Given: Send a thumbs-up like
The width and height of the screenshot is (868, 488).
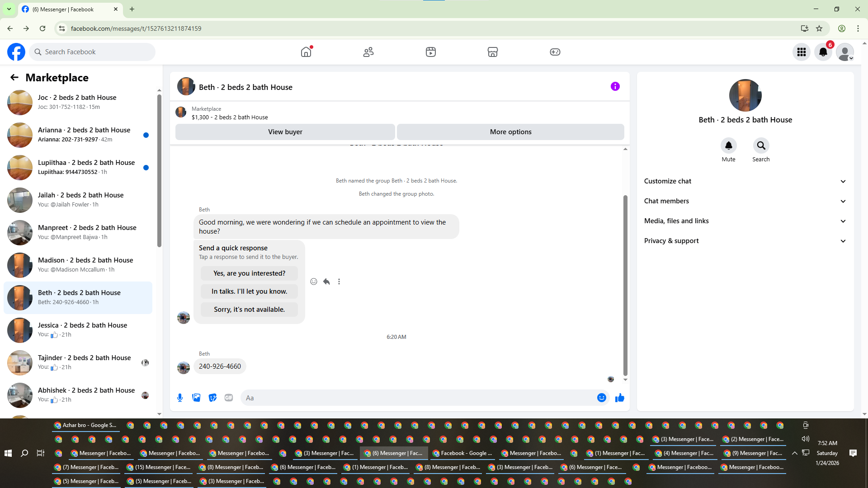Looking at the screenshot, I should tap(619, 398).
